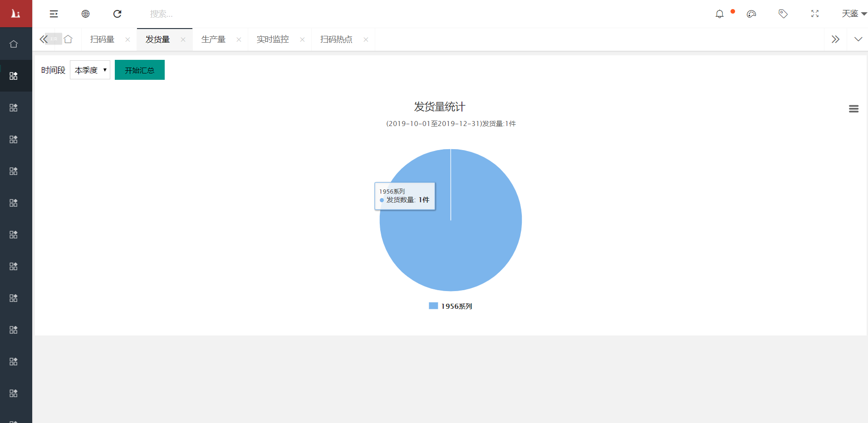Click the tag icon in the top bar
Image resolution: width=868 pixels, height=423 pixels.
783,14
